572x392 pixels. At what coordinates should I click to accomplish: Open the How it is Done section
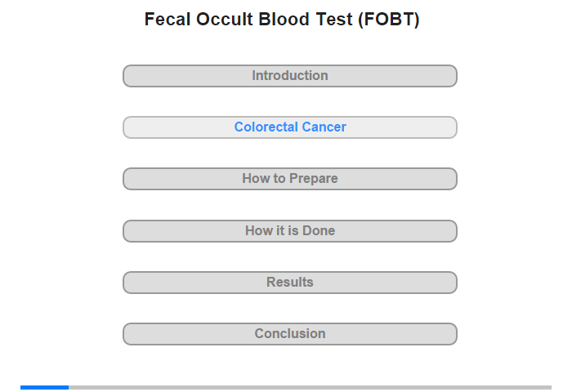289,231
